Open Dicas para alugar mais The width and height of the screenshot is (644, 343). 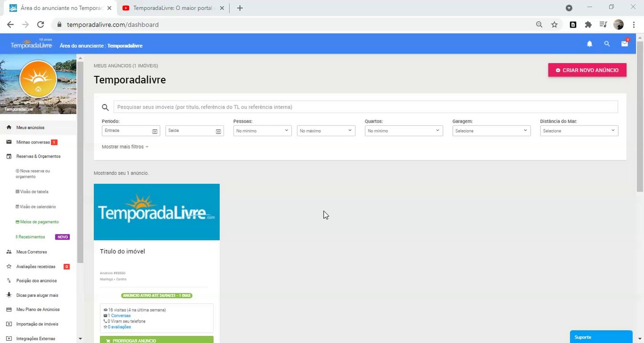(38, 295)
